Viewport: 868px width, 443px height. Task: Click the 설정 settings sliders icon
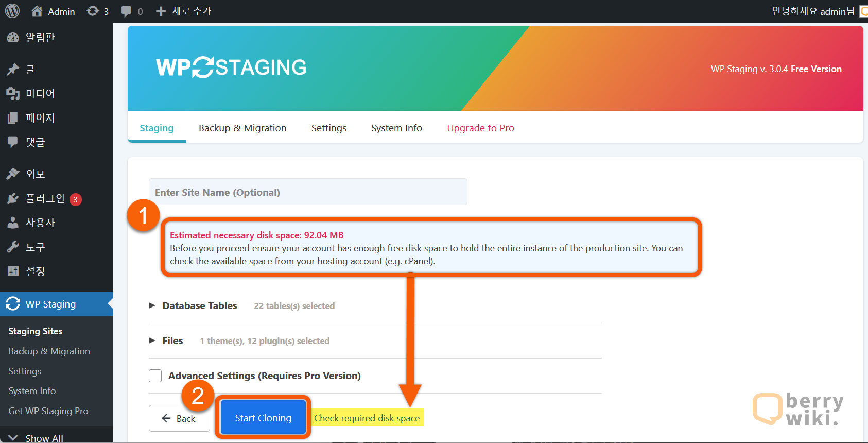[x=13, y=271]
